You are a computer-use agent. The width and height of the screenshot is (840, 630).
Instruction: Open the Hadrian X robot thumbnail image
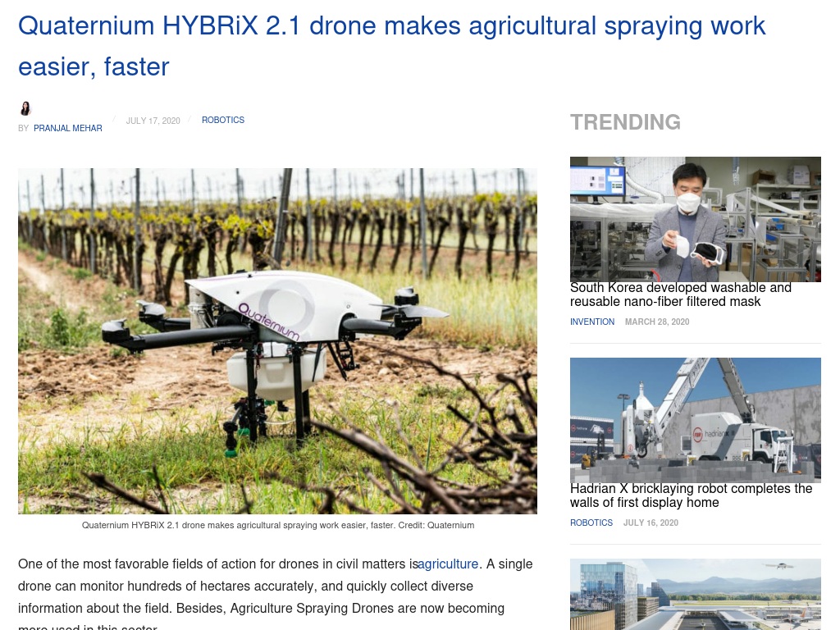pos(696,420)
